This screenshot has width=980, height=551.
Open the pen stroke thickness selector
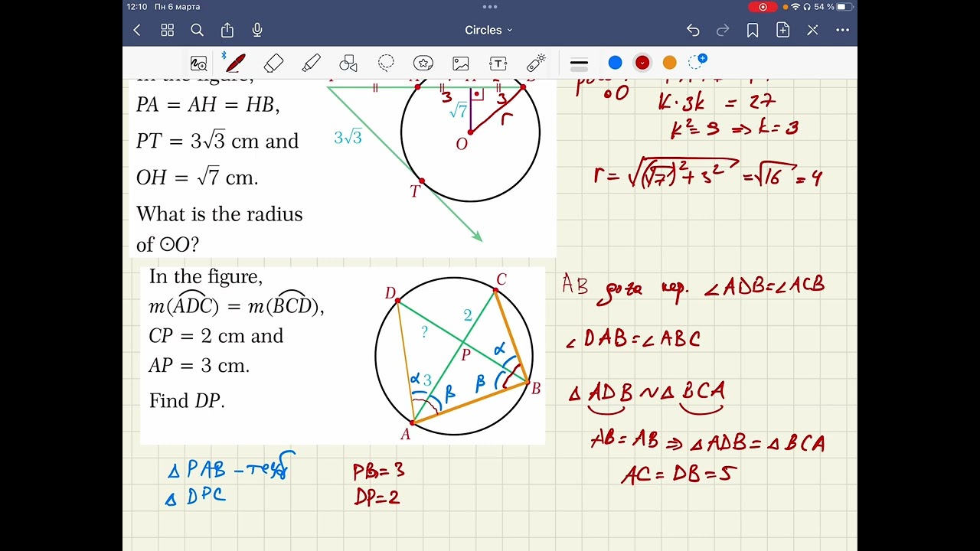click(x=580, y=63)
